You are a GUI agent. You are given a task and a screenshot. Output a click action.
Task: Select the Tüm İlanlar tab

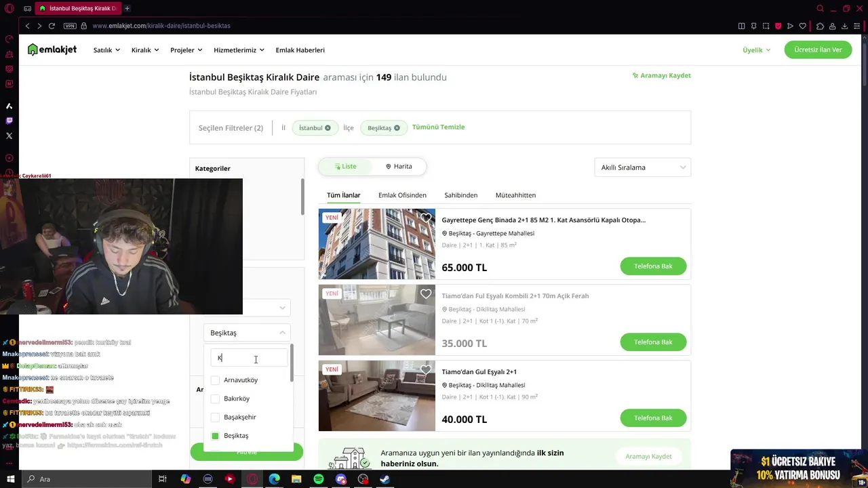coord(344,195)
